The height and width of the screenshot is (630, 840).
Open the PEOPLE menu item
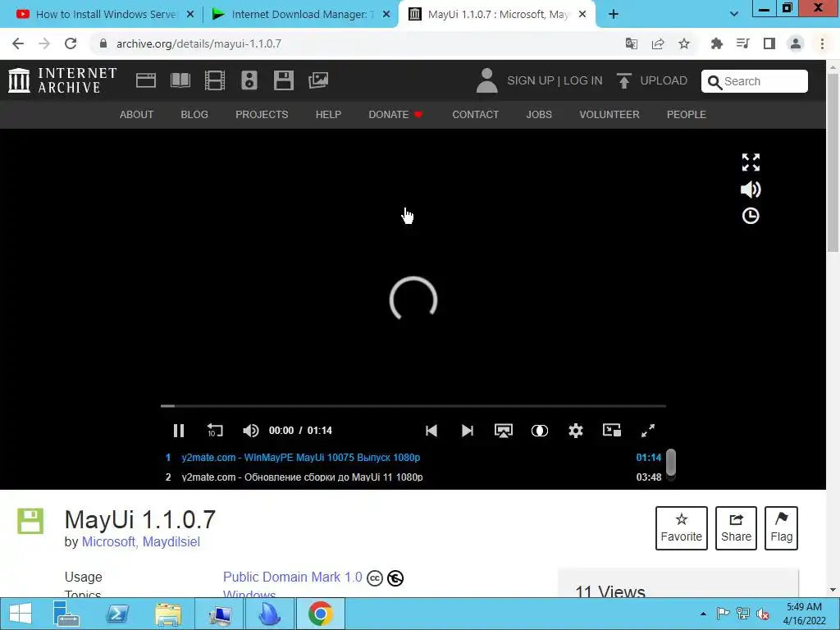[x=687, y=115]
